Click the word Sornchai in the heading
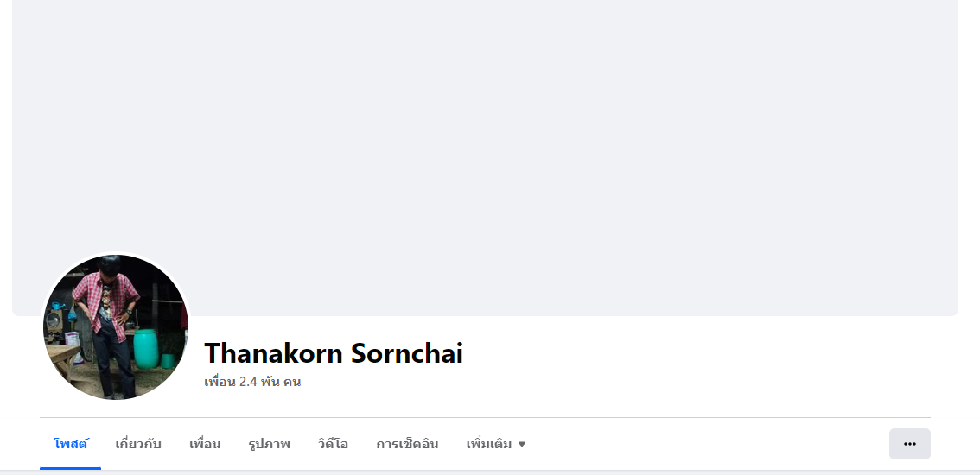The image size is (980, 475). [407, 353]
